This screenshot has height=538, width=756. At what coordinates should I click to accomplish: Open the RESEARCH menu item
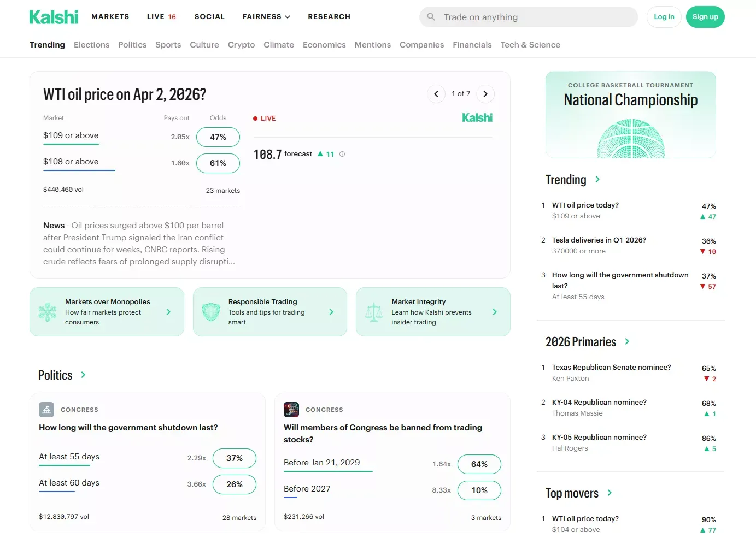pyautogui.click(x=329, y=17)
